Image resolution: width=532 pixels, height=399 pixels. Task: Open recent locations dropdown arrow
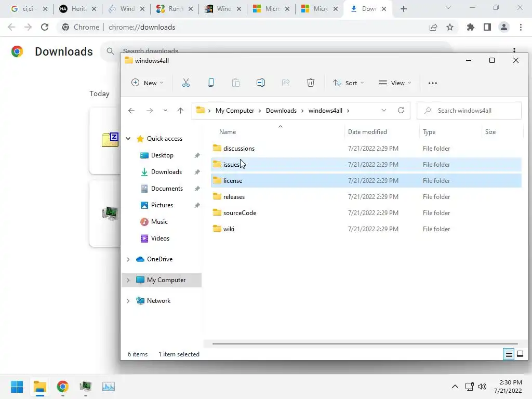165,111
